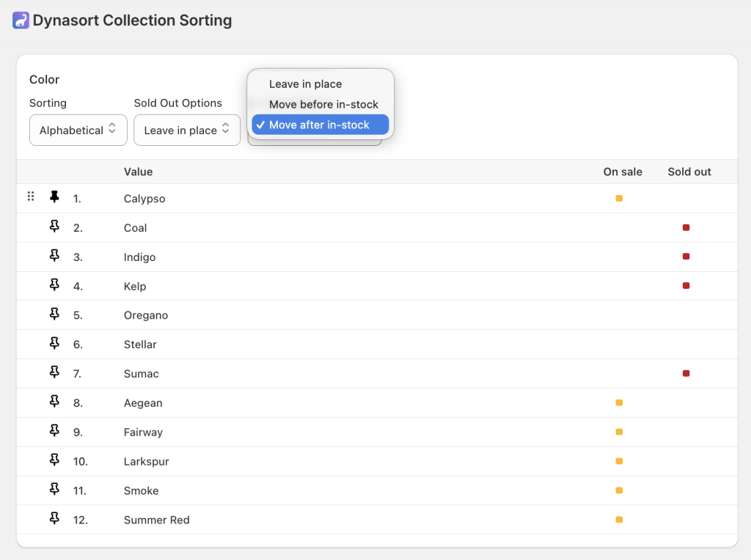Viewport: 751px width, 560px height.
Task: Open Sold Out Options dropdown
Action: click(x=187, y=130)
